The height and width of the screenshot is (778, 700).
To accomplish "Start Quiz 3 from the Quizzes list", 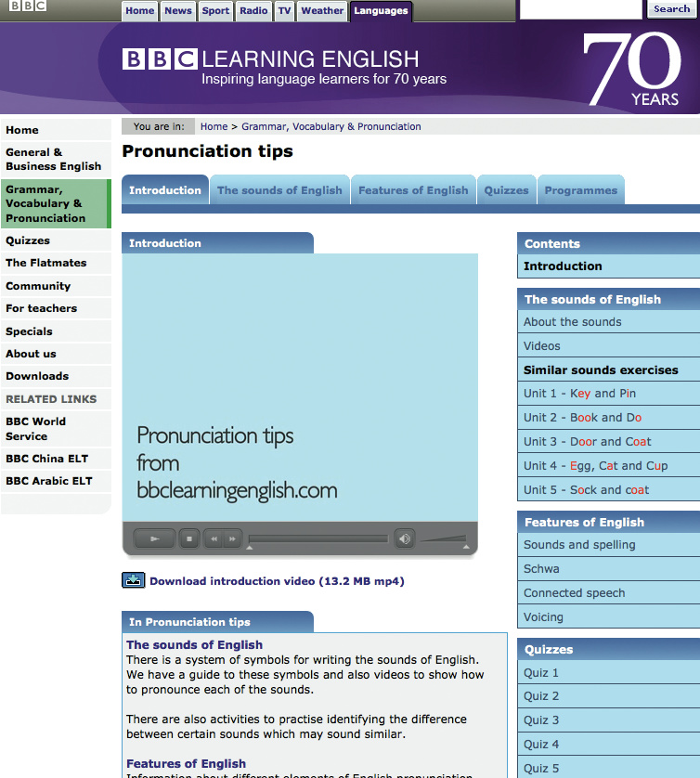I will pos(609,720).
